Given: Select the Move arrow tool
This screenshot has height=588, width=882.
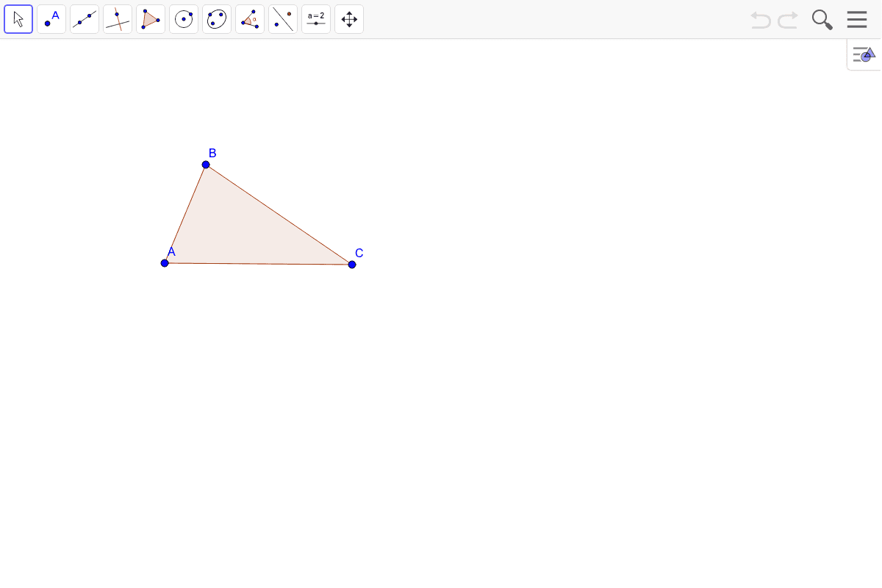Looking at the screenshot, I should click(x=18, y=19).
